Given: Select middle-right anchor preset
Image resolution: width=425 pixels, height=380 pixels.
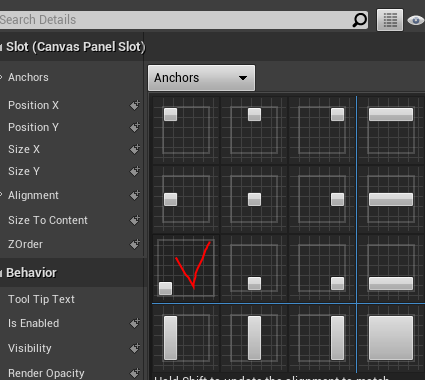Looking at the screenshot, I should pyautogui.click(x=322, y=199).
